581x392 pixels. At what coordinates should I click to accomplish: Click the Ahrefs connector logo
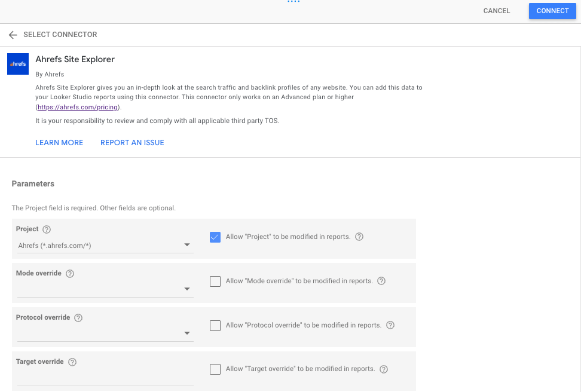click(x=17, y=63)
